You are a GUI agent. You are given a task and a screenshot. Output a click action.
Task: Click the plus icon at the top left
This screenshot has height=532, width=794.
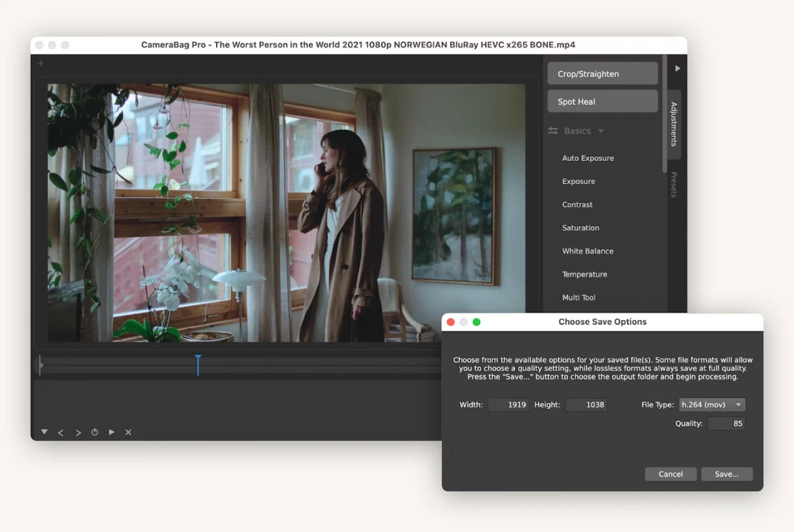pyautogui.click(x=40, y=64)
